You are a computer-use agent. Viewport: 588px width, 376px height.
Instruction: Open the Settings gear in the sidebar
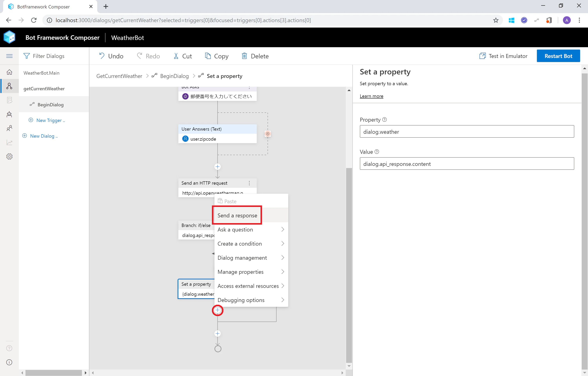tap(9, 156)
